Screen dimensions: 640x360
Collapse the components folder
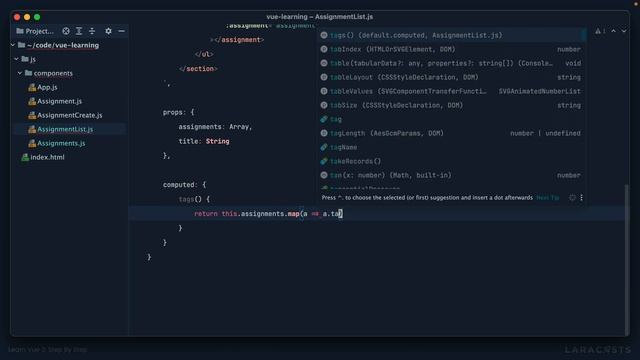[20, 73]
